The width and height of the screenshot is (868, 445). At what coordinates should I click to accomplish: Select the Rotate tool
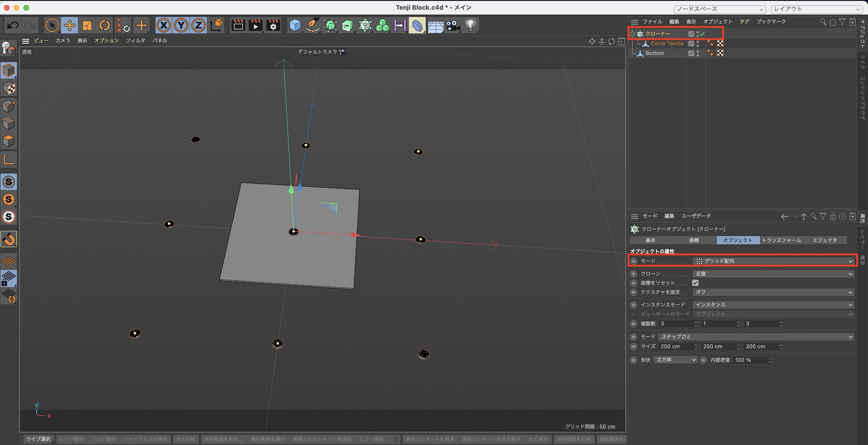pyautogui.click(x=105, y=26)
